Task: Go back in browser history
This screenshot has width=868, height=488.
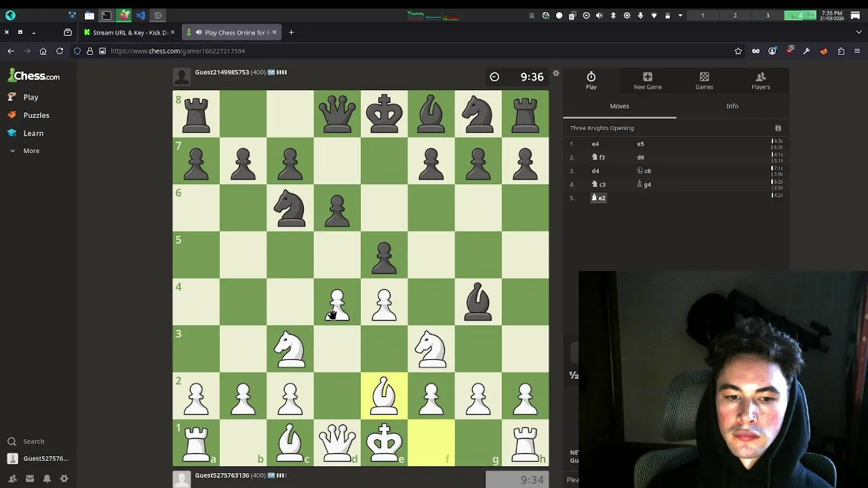Action: tap(11, 51)
